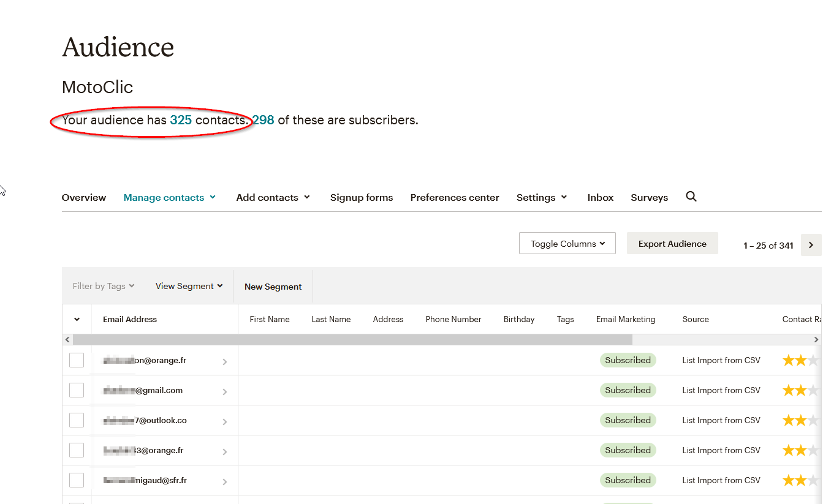The image size is (831, 504).
Task: Switch to the Overview tab
Action: [x=84, y=198]
